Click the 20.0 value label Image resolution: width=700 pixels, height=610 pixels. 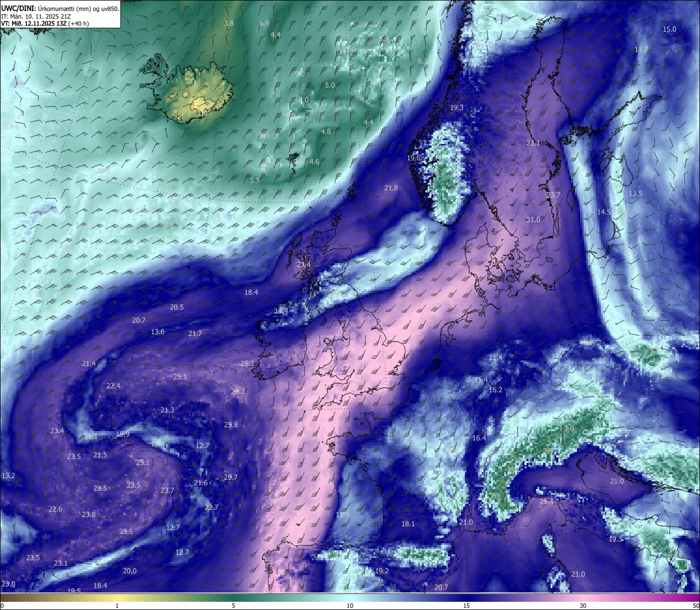(130, 571)
